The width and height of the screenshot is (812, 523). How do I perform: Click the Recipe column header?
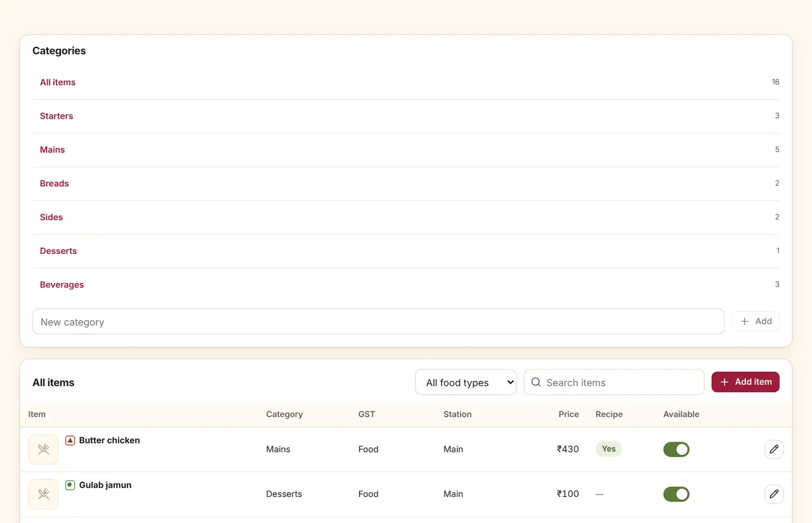point(609,414)
